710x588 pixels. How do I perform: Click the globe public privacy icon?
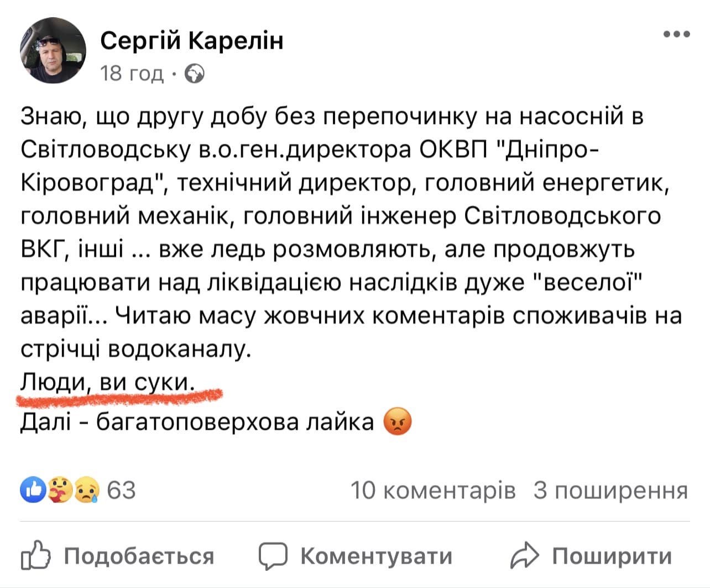(x=194, y=74)
